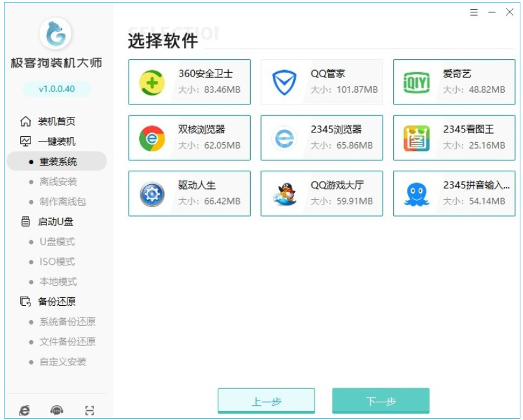Open the hamburger menu in the title bar
The image size is (523, 420).
[x=474, y=13]
